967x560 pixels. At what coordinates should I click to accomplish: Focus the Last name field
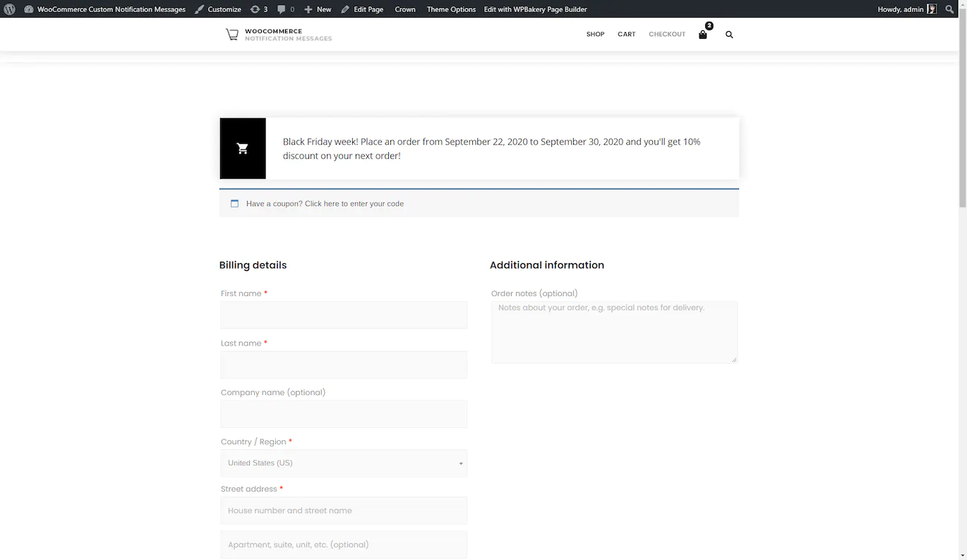point(344,365)
